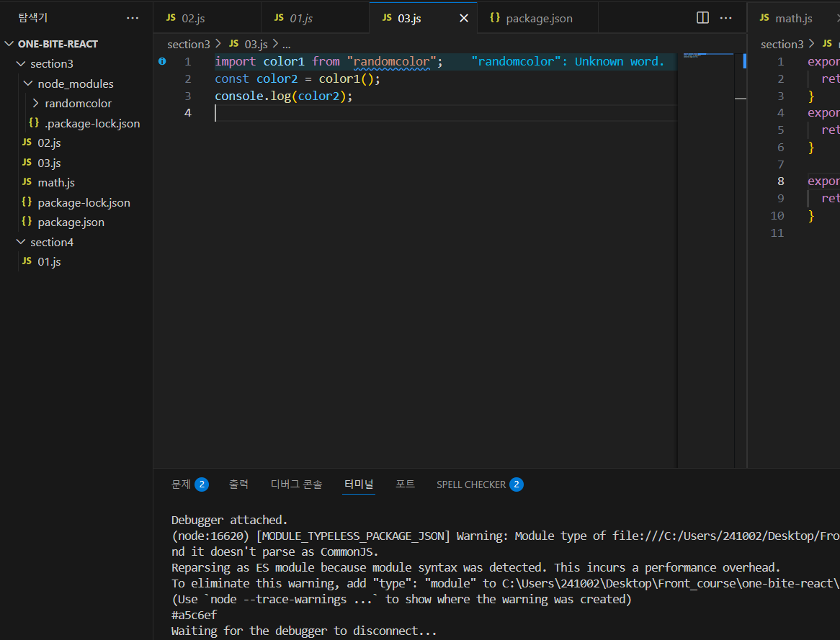Viewport: 840px width, 640px height.
Task: Click the braces icon of package-lock.json in explorer
Action: (27, 202)
